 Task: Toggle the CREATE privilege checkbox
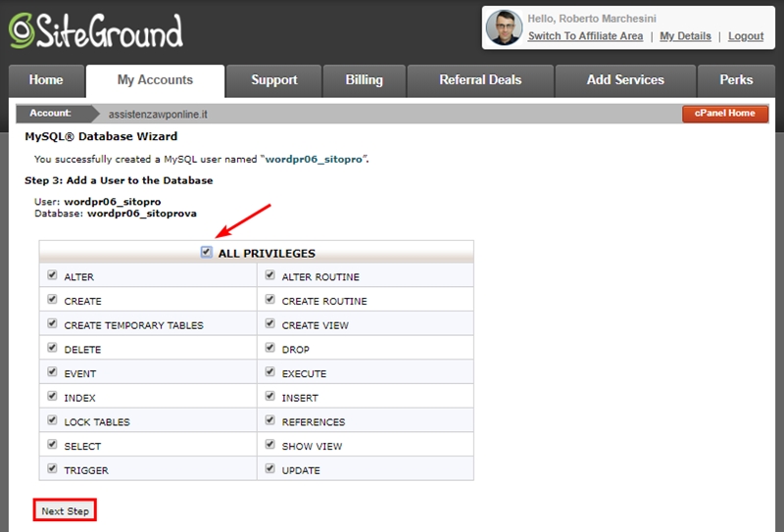pos(52,299)
